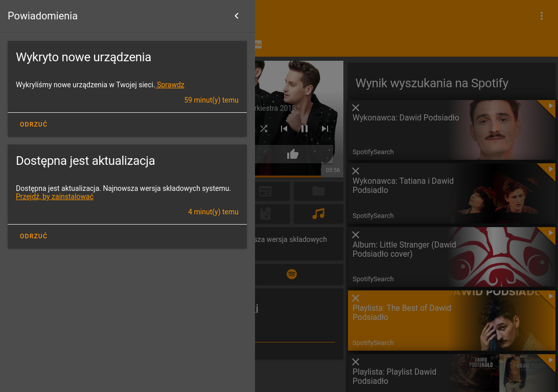
Task: Pause the current track
Action: point(304,129)
